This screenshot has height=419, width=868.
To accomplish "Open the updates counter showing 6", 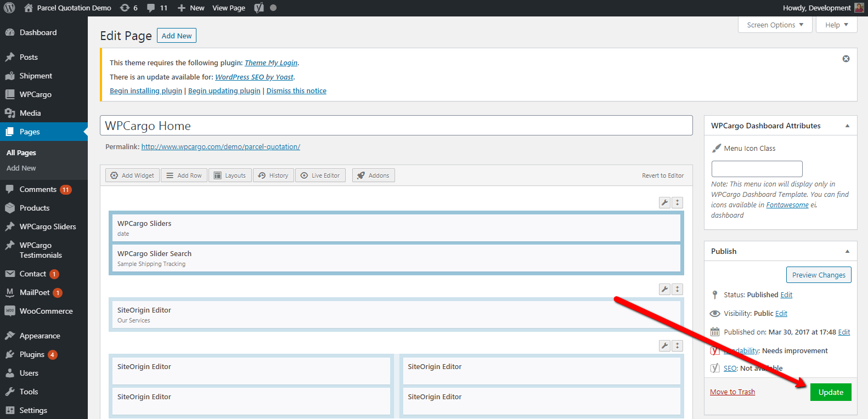I will click(x=129, y=8).
